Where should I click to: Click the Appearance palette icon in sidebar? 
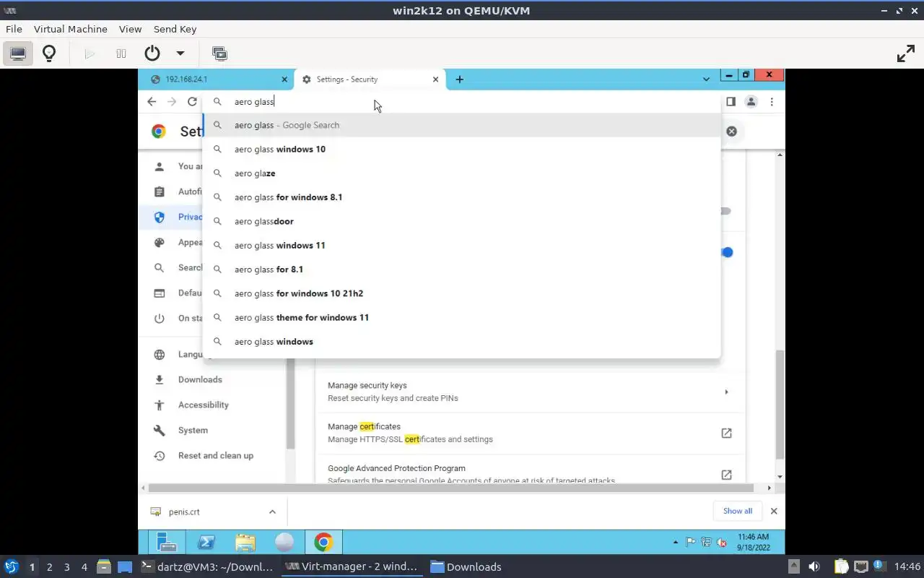click(160, 243)
